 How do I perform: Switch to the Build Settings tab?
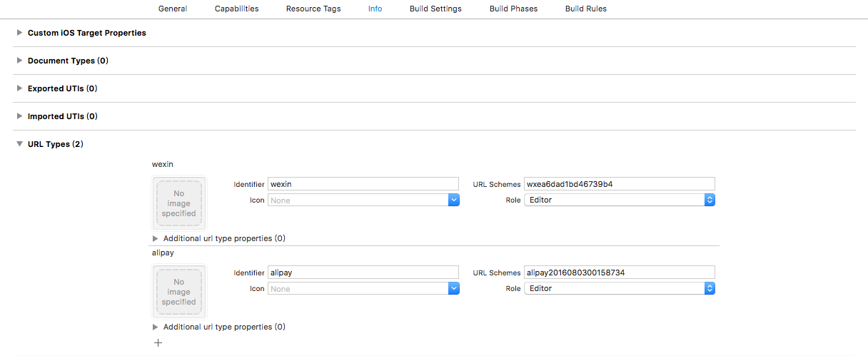point(435,9)
